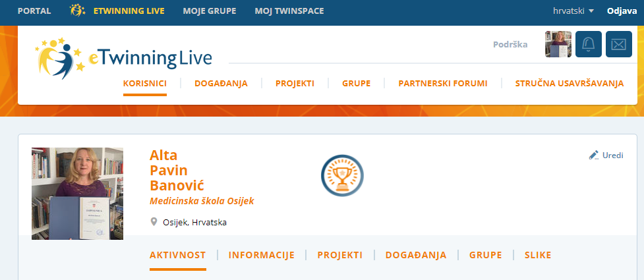Open the Podrška support link
The image size is (644, 280).
click(510, 44)
